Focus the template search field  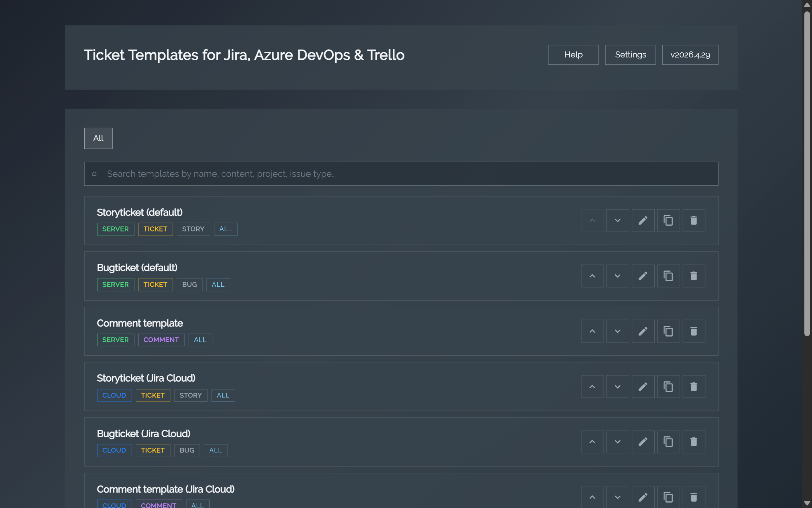click(x=401, y=174)
